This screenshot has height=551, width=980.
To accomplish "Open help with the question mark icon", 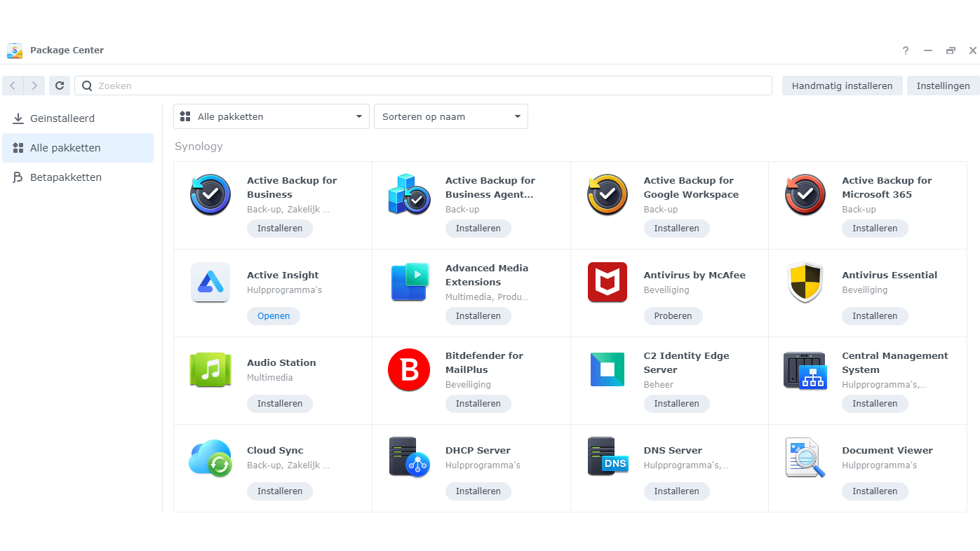I will (x=906, y=50).
